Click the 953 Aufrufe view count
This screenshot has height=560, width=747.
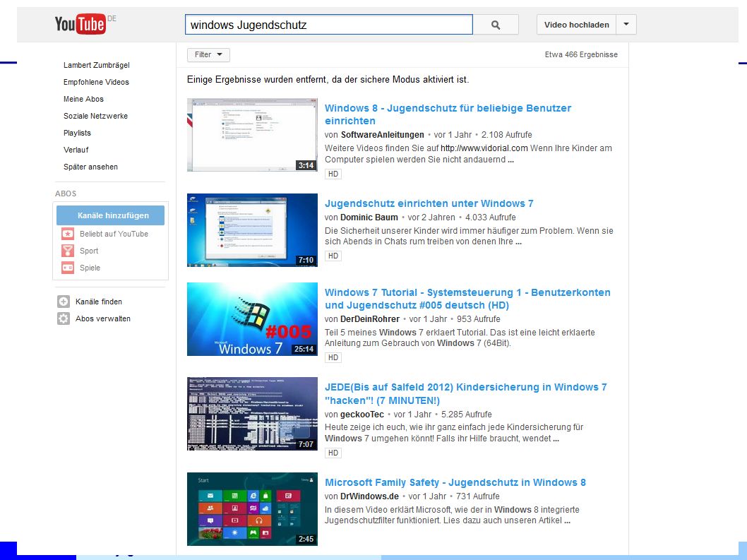tap(478, 319)
